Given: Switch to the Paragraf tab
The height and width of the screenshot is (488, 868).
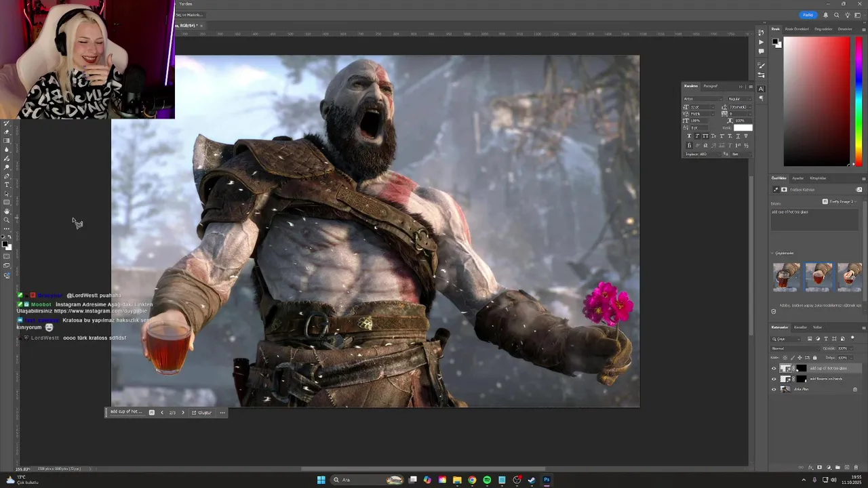Looking at the screenshot, I should pos(711,86).
